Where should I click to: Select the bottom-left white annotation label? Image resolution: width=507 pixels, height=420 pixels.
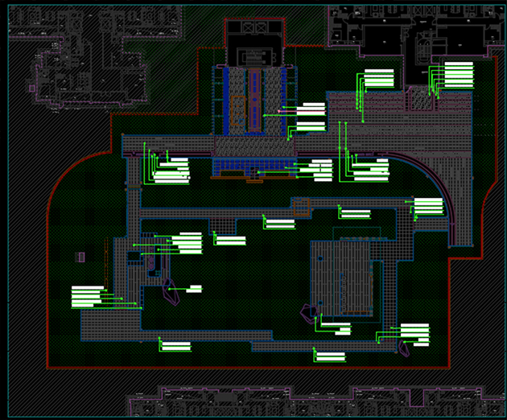click(x=177, y=346)
